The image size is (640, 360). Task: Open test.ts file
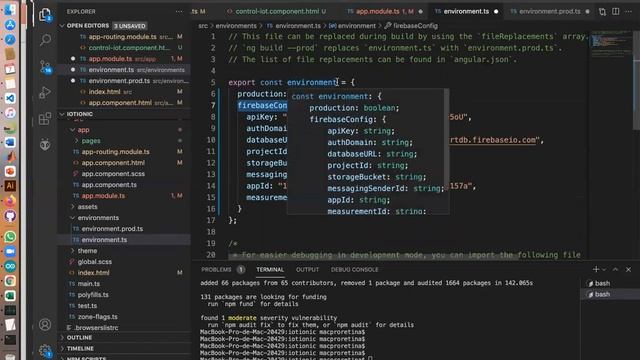[x=87, y=306]
